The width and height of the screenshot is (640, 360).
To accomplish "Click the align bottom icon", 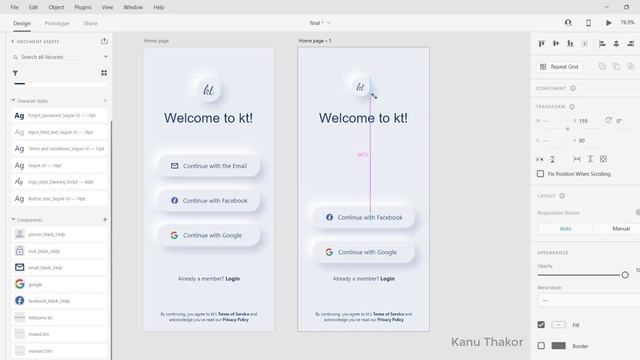I will 570,43.
